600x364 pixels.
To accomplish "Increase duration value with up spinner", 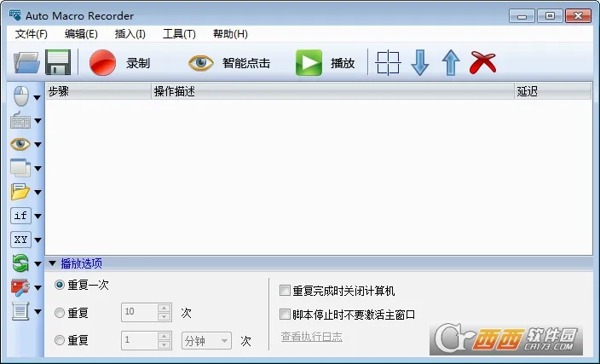I will [164, 336].
